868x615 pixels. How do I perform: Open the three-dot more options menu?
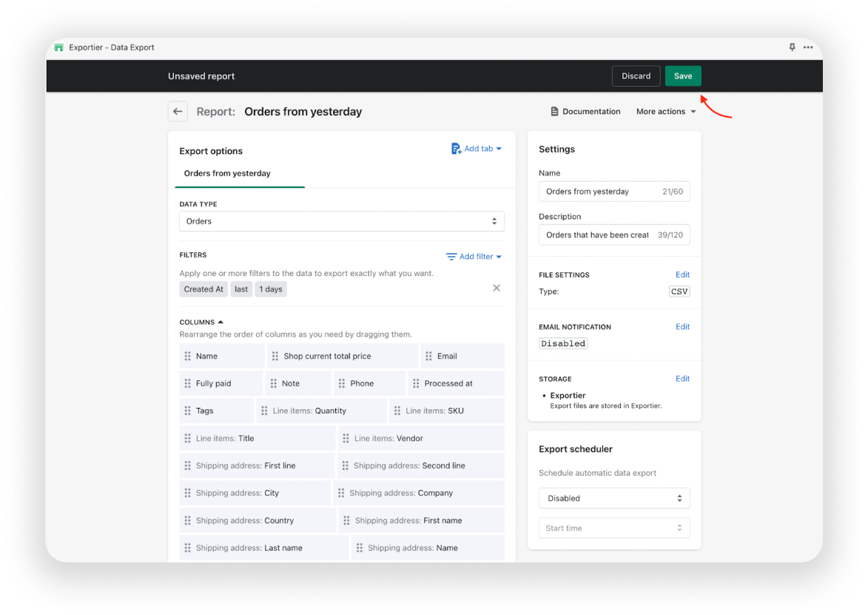(808, 47)
